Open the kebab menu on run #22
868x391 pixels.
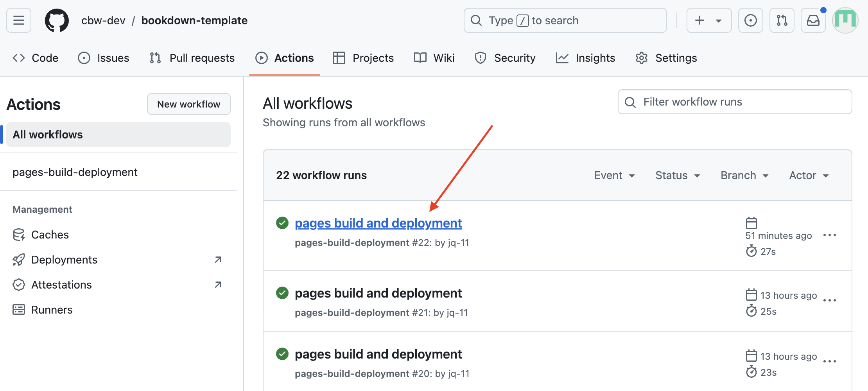[830, 235]
